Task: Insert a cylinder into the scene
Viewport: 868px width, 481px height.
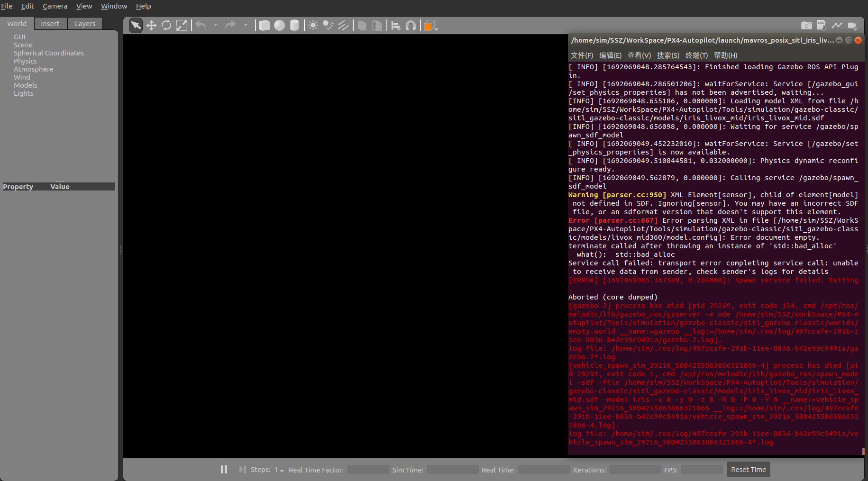Action: pos(295,25)
